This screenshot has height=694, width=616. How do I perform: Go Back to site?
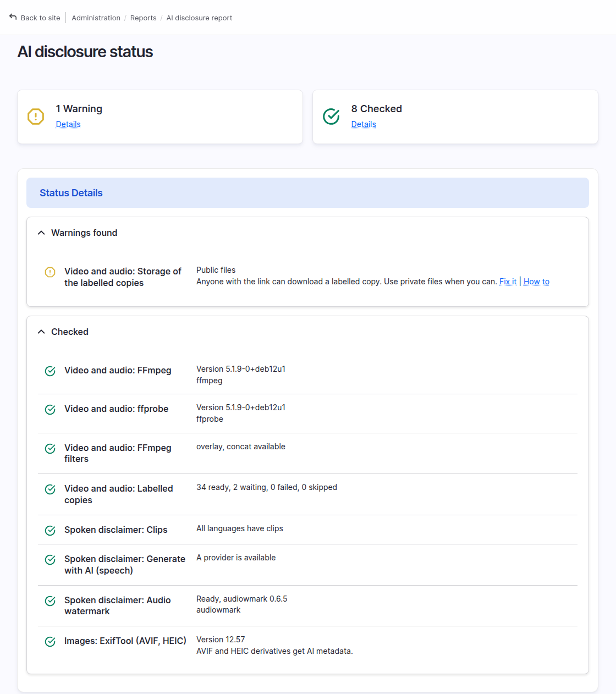35,18
